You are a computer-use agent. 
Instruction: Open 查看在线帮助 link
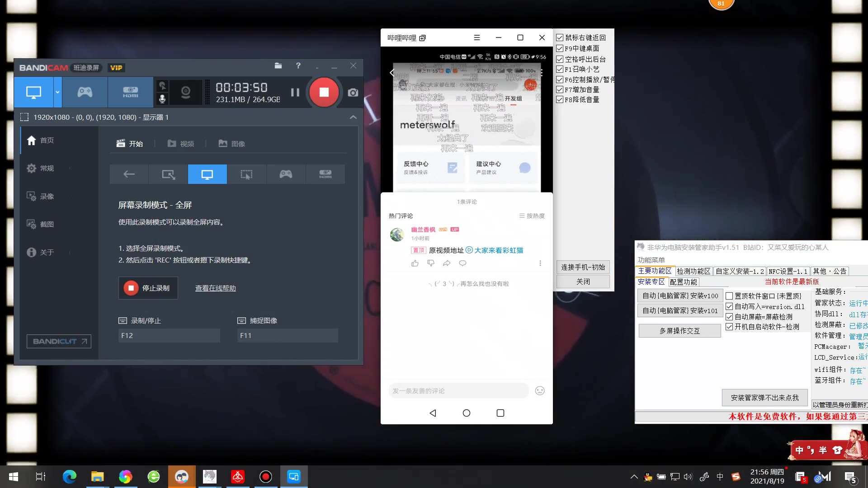point(216,288)
